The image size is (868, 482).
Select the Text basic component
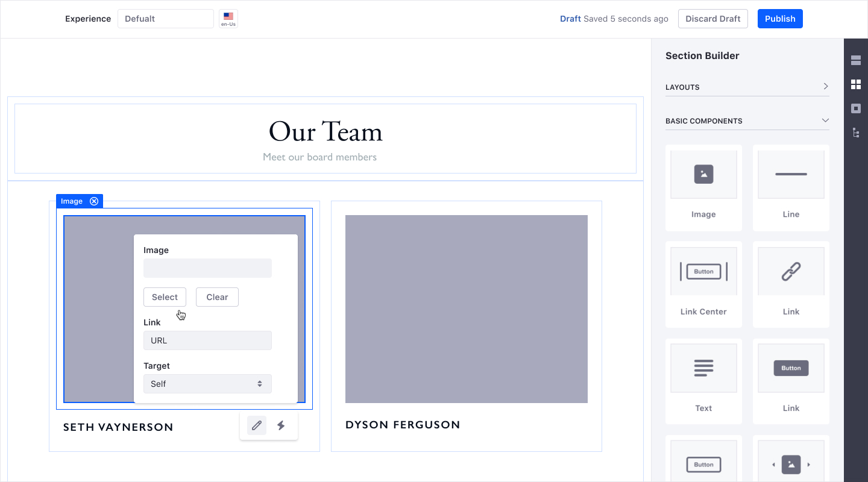tap(703, 381)
